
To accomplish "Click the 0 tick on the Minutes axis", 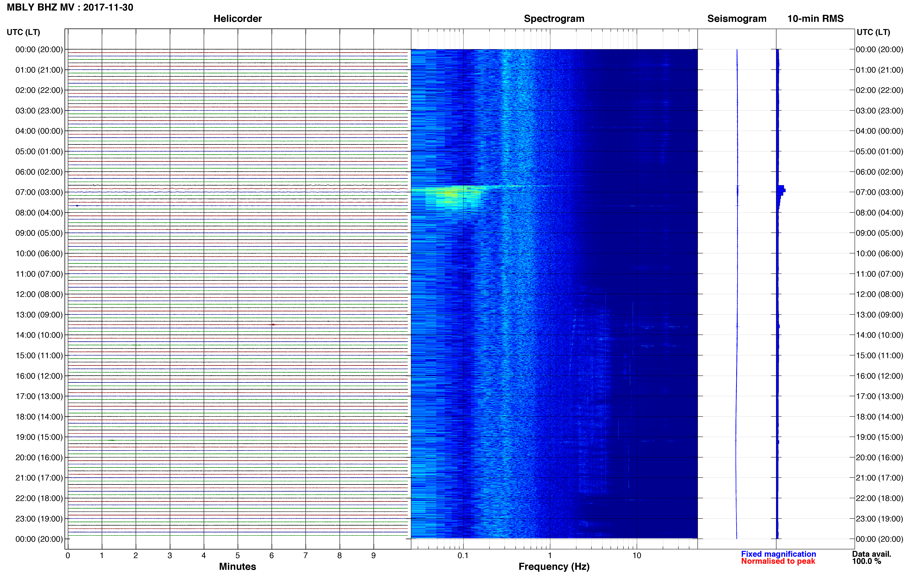I will (x=68, y=555).
